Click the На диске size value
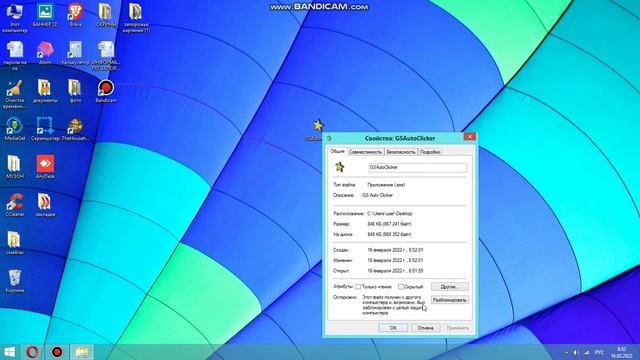This screenshot has width=640, height=360. point(389,234)
